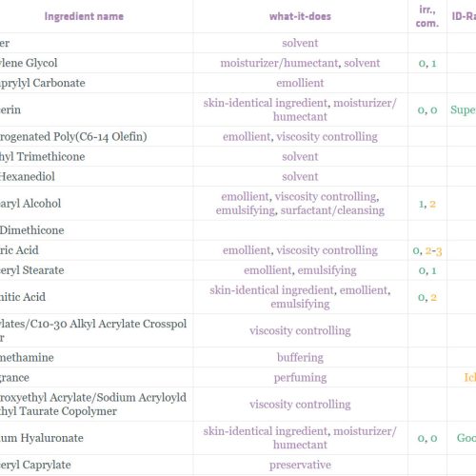Click 'viscosity controlling' in the Crosspolymer row
The image size is (476, 476).
pos(300,330)
